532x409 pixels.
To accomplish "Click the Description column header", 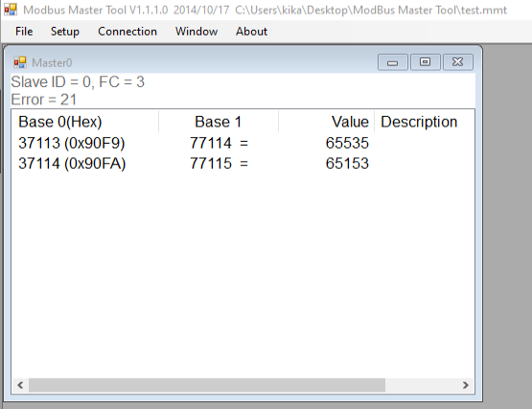I will (424, 122).
